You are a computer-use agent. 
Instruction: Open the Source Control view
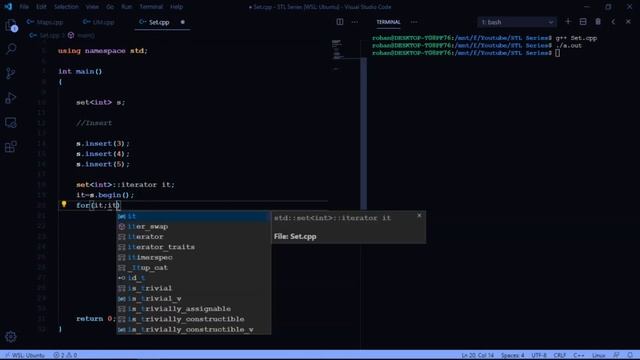(11, 73)
